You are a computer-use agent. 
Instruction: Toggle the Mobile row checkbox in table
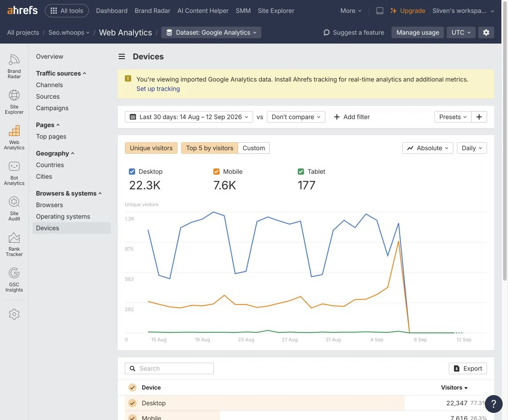pos(132,418)
